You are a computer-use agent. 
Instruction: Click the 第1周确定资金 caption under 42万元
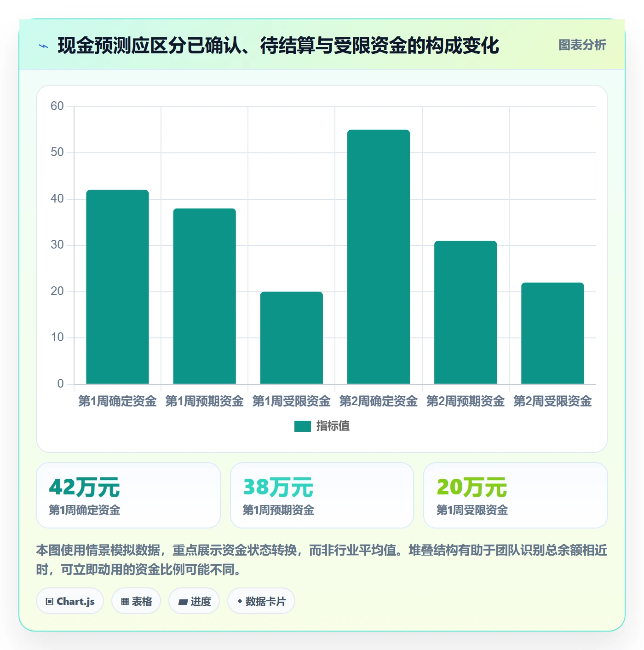point(85,510)
